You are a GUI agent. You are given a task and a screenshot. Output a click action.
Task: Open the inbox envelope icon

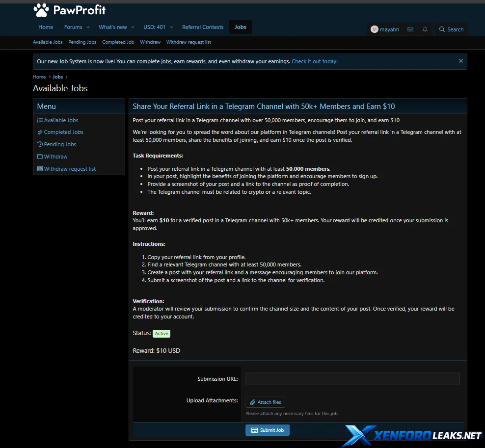click(x=410, y=29)
